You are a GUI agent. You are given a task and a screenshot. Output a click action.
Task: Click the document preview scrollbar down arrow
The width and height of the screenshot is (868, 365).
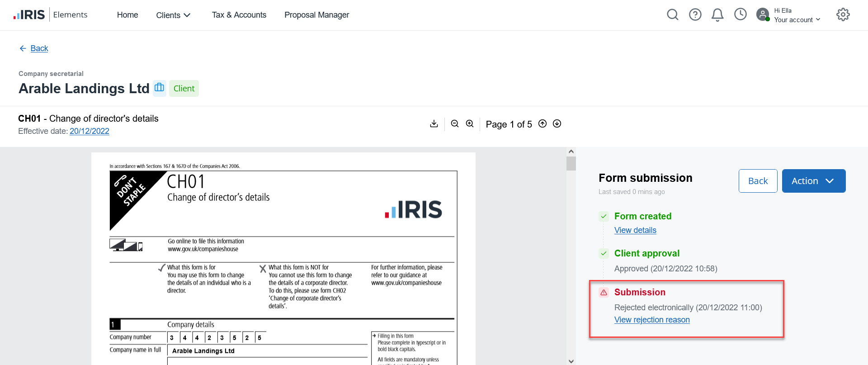(x=571, y=361)
